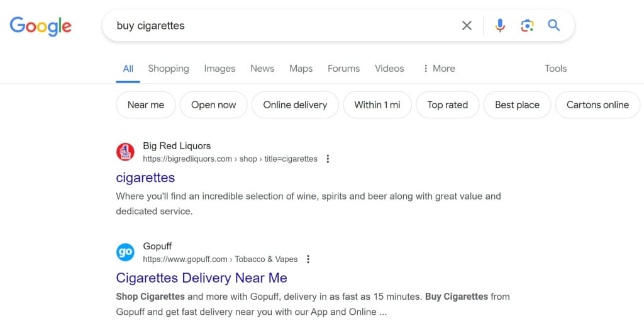Image resolution: width=644 pixels, height=335 pixels.
Task: Clear search text with X icon
Action: [x=467, y=26]
